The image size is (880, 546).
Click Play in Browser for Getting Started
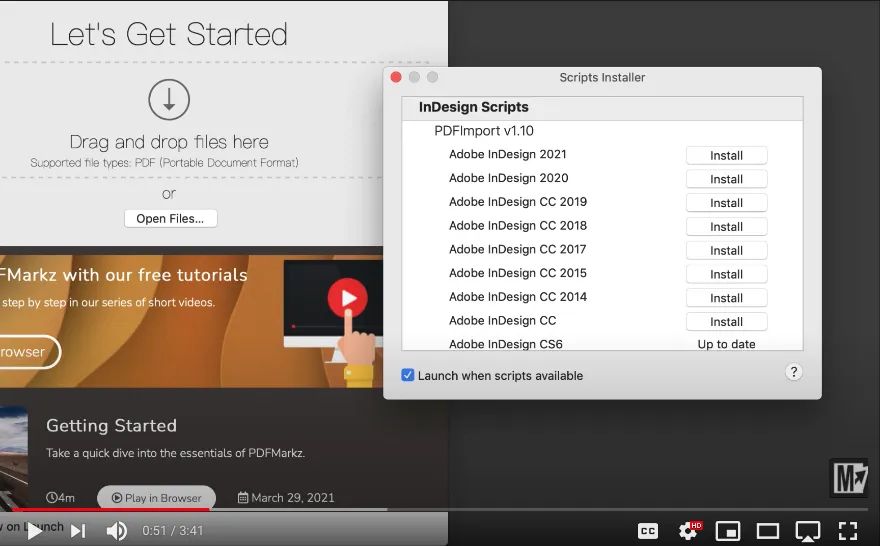tap(157, 498)
